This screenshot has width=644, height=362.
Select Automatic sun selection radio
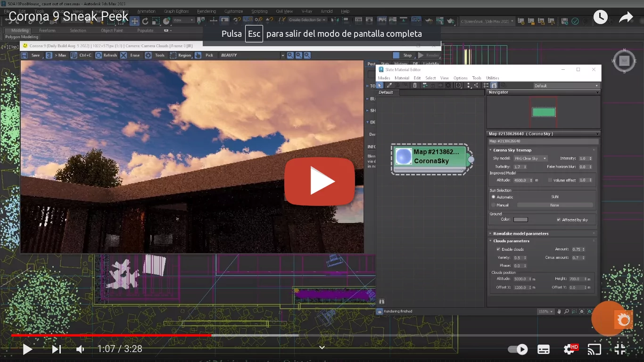494,197
